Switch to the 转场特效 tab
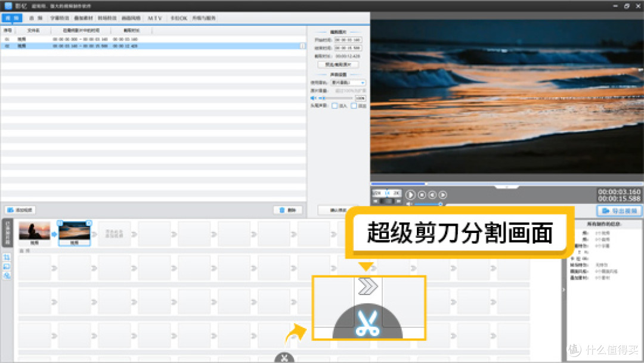 107,18
